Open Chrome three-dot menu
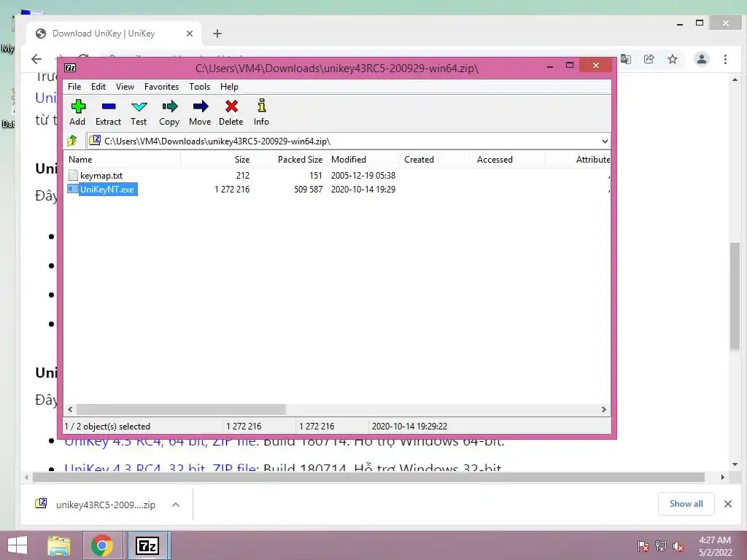Image resolution: width=747 pixels, height=560 pixels. point(725,59)
